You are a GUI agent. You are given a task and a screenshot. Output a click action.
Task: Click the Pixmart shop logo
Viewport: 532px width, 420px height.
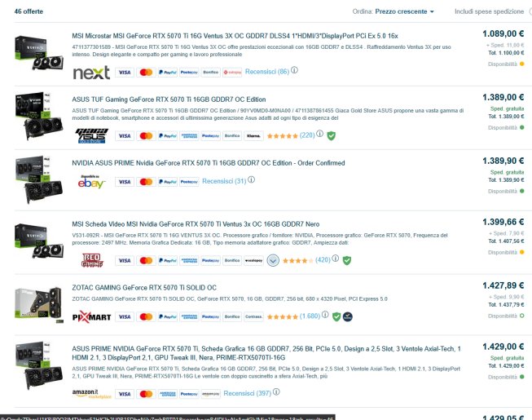[91, 316]
